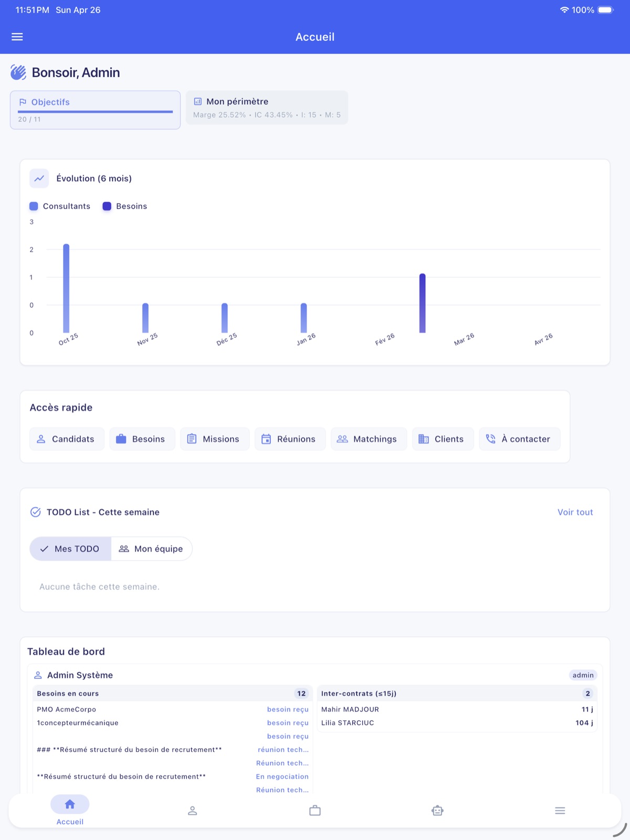Open Candidats quick access
The width and height of the screenshot is (630, 840).
(x=67, y=439)
